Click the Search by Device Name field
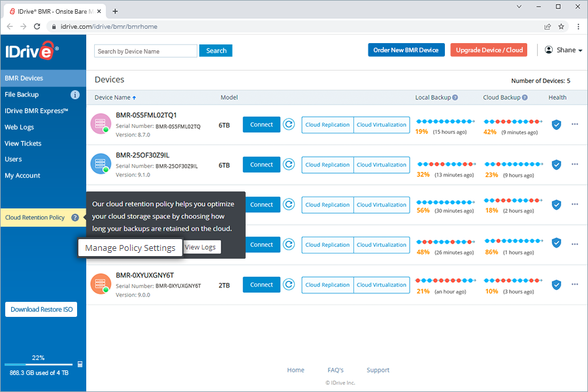This screenshot has width=588, height=392. (145, 50)
